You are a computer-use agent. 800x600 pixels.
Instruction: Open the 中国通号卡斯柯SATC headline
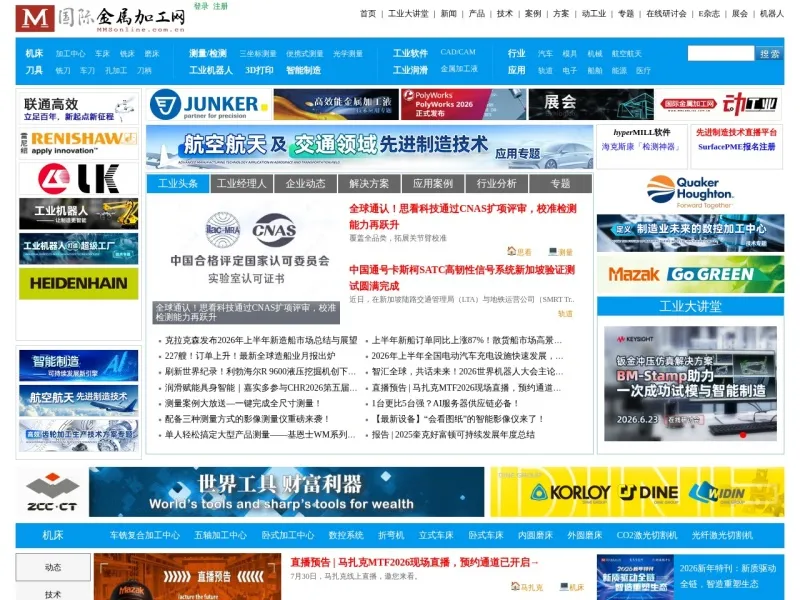(462, 278)
